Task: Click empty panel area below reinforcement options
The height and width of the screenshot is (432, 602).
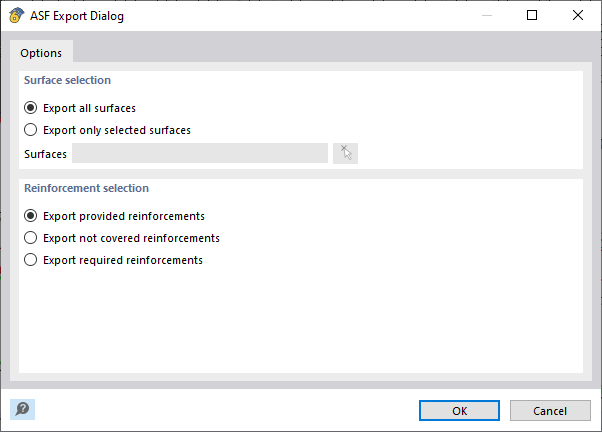Action: click(300, 320)
